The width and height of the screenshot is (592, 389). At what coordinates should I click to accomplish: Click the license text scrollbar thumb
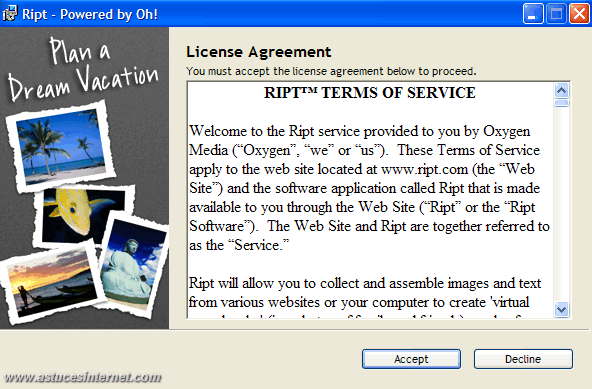(561, 103)
